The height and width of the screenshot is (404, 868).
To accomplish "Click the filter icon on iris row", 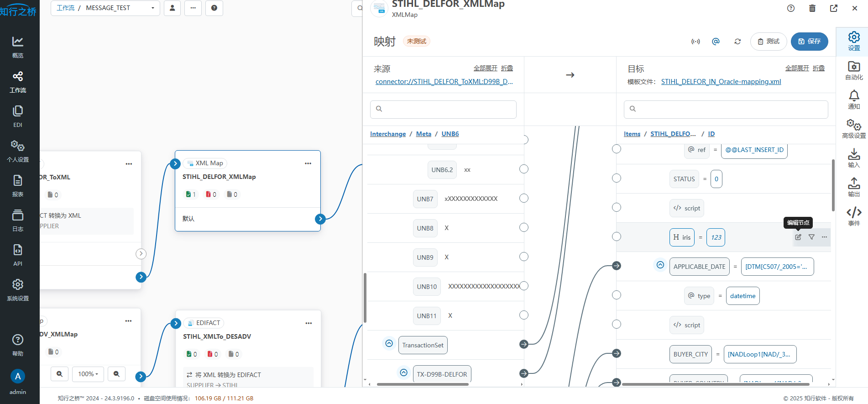I will click(x=811, y=237).
